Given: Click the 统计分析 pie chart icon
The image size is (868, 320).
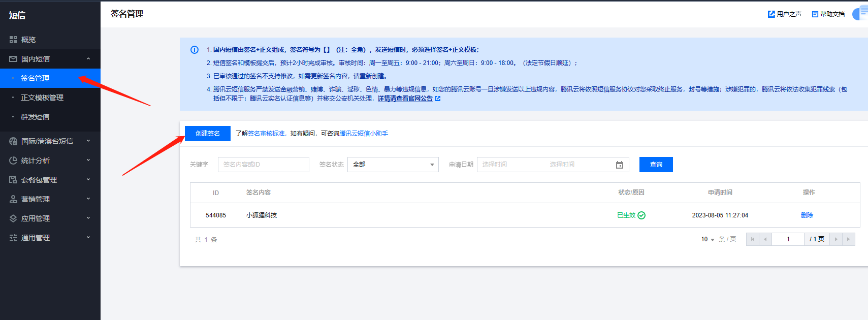Looking at the screenshot, I should [13, 161].
